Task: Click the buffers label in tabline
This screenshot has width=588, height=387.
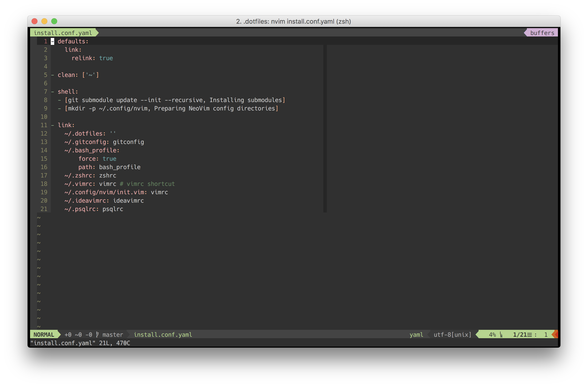Action: pos(542,33)
